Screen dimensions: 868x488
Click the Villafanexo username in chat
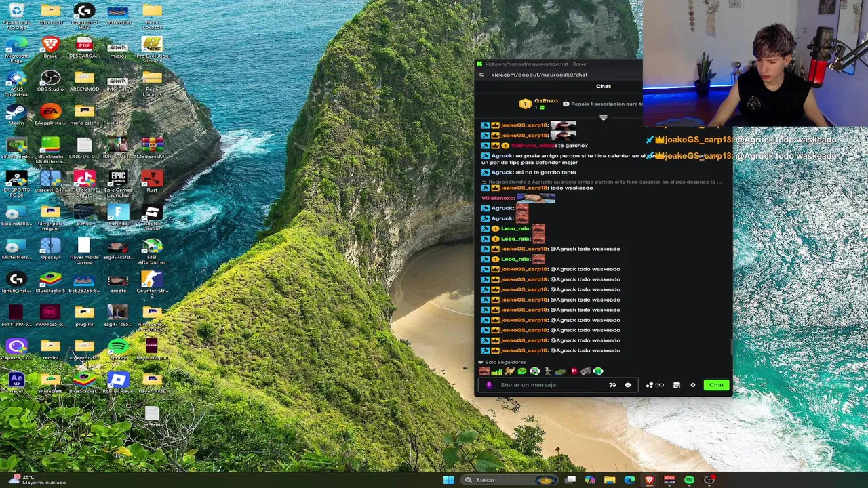[498, 198]
